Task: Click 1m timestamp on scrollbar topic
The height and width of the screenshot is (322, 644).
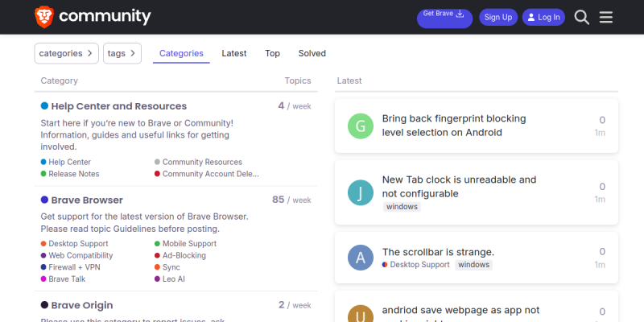Action: (x=600, y=265)
